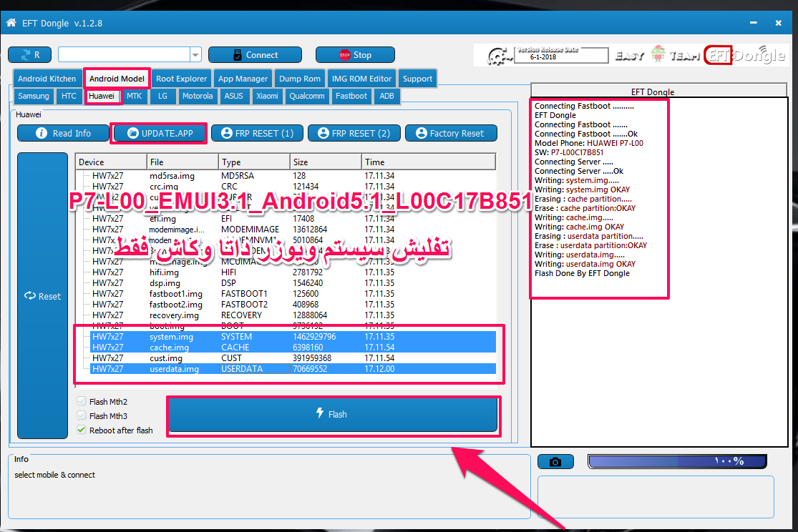Viewport: 798px width, 532px height.
Task: Click the 'Flash Done By EFT Dongle' log line
Action: tap(582, 273)
